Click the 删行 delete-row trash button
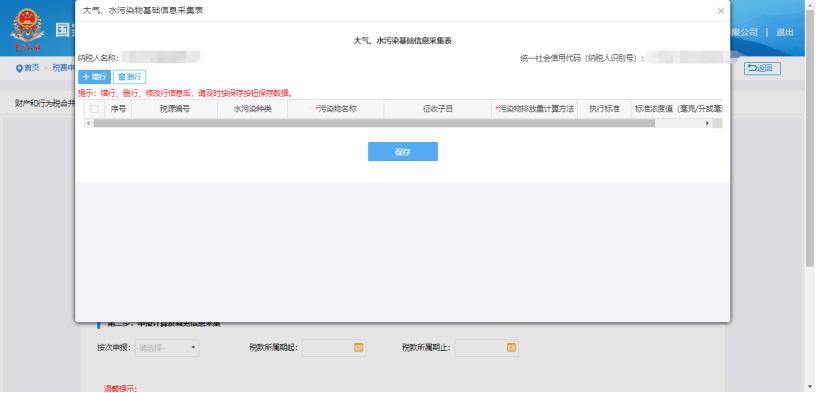Viewport: 816px width, 393px height. (x=130, y=77)
